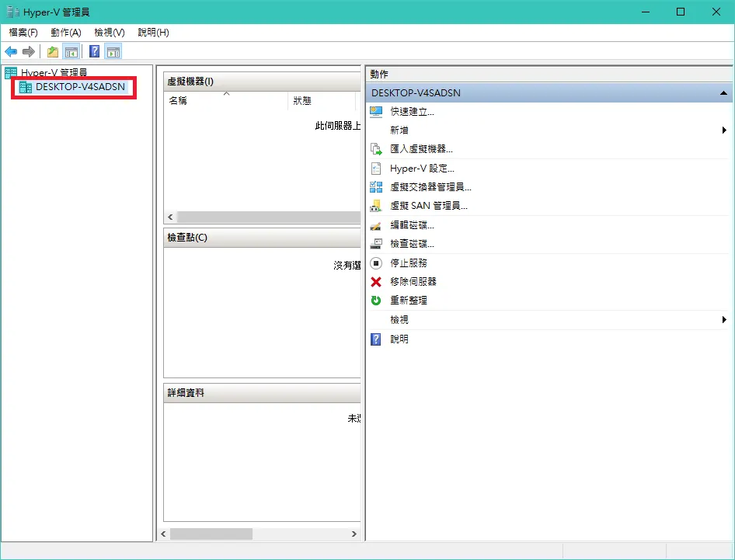Viewport: 735px width, 560px height.
Task: Click the 虛擬 SAN 管理員 icon
Action: pos(376,206)
